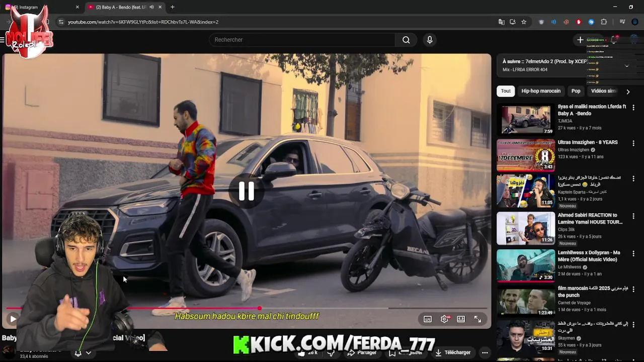The height and width of the screenshot is (362, 644).
Task: Toggle subtitles in the player
Action: pyautogui.click(x=428, y=319)
